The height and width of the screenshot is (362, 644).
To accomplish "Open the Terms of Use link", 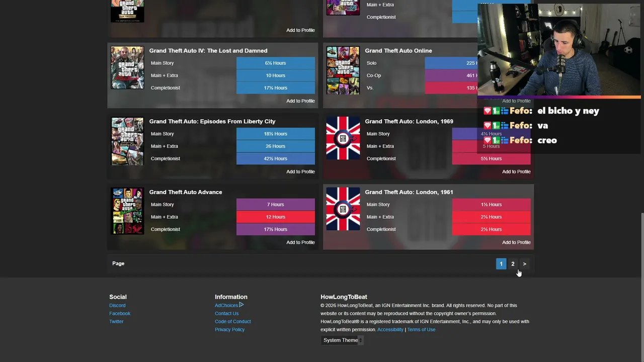I will click(421, 330).
